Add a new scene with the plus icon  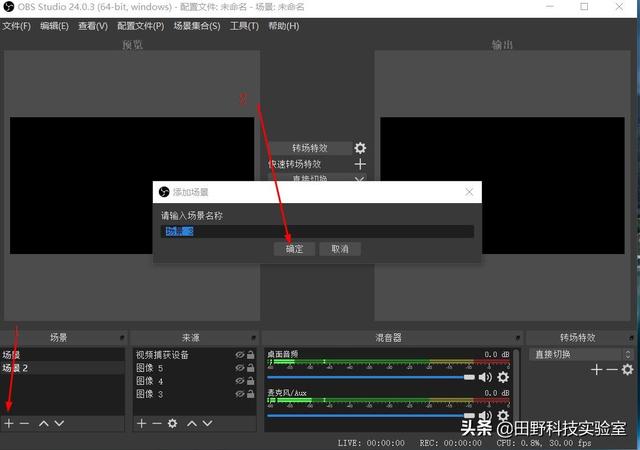pyautogui.click(x=9, y=423)
